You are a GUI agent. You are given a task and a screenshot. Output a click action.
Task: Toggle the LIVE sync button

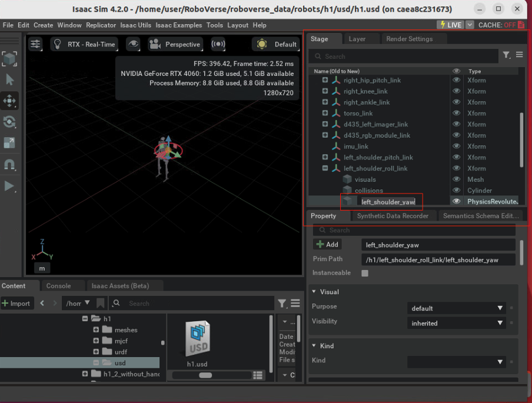(x=451, y=25)
